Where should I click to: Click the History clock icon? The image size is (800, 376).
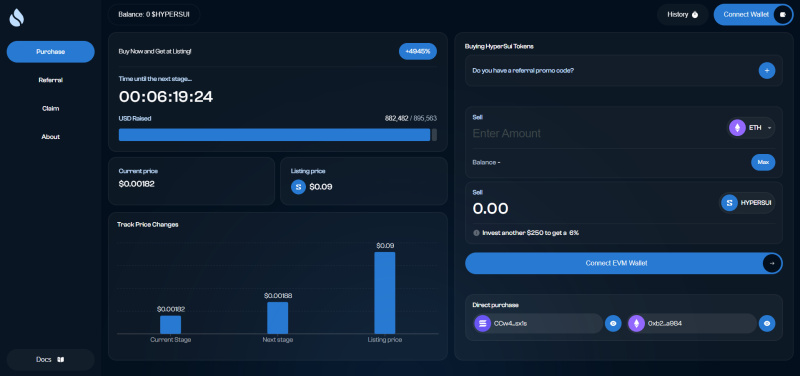click(x=695, y=15)
